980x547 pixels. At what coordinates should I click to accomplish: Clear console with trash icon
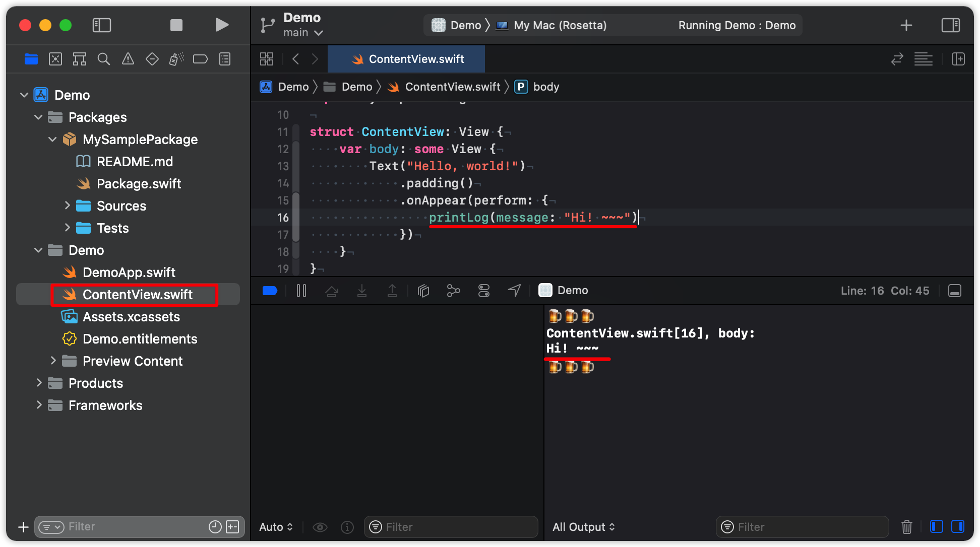pos(906,527)
